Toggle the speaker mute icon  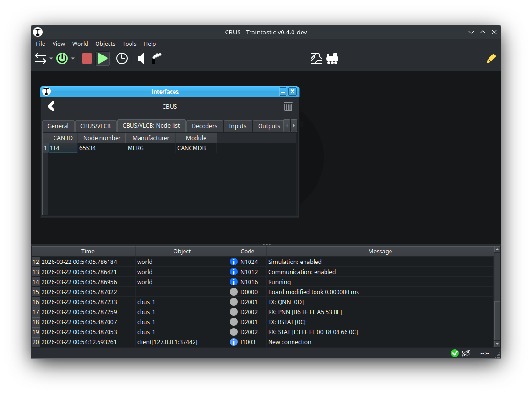(141, 58)
